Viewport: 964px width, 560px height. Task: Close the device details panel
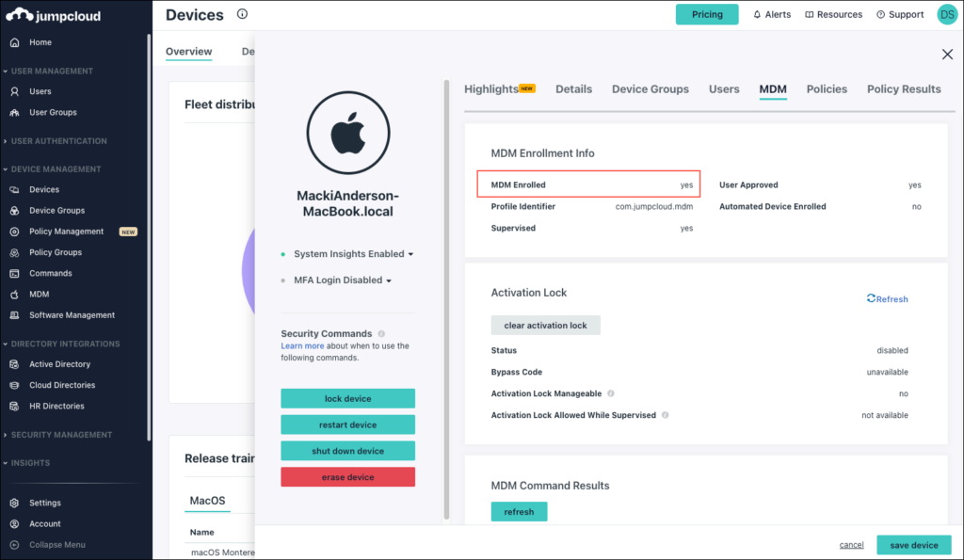click(x=947, y=55)
